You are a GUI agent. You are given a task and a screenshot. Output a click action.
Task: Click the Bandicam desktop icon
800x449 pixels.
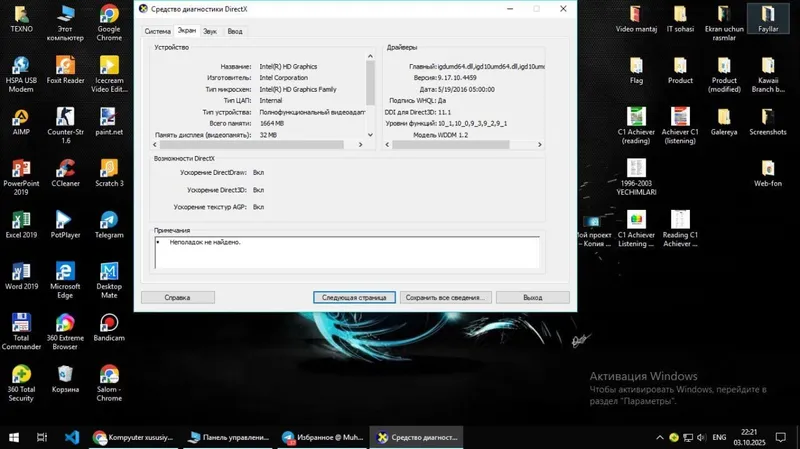(109, 327)
